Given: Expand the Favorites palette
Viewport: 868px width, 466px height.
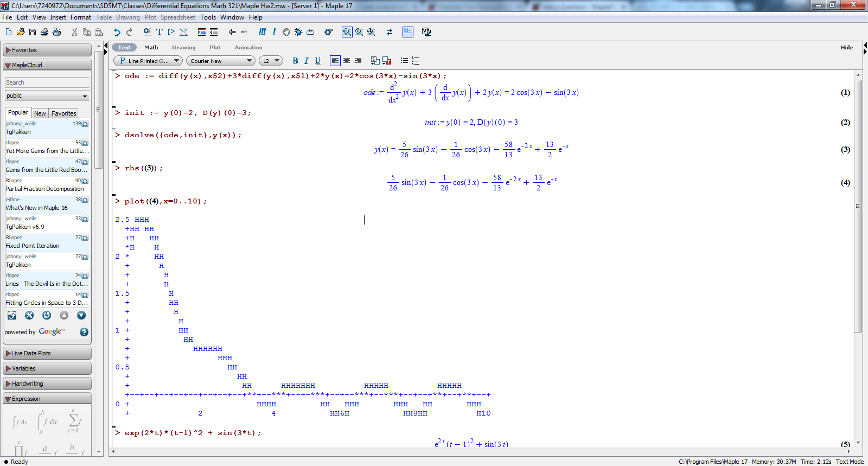Looking at the screenshot, I should [47, 50].
